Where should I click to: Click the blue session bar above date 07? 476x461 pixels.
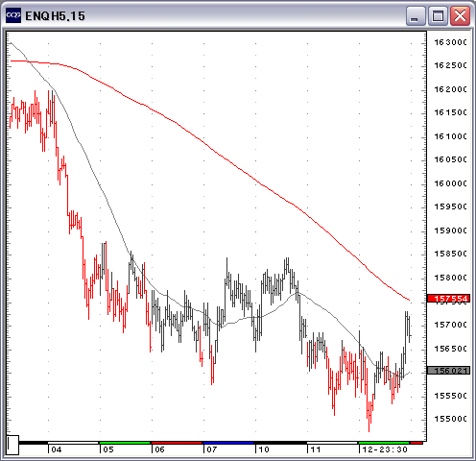[x=228, y=443]
